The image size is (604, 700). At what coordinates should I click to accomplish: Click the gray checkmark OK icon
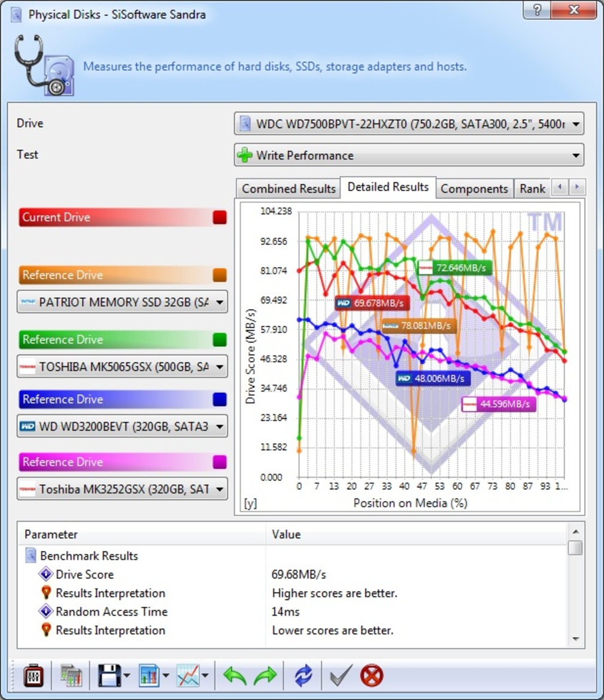coord(341,675)
